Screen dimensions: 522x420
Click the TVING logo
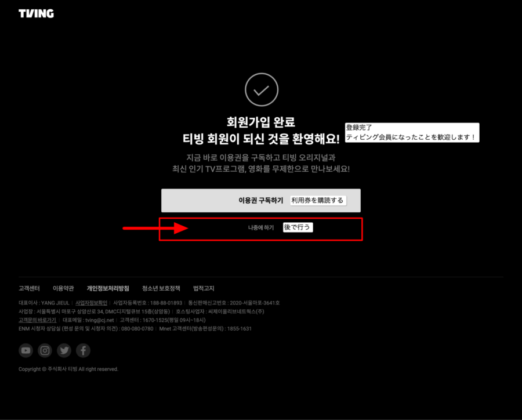point(36,13)
